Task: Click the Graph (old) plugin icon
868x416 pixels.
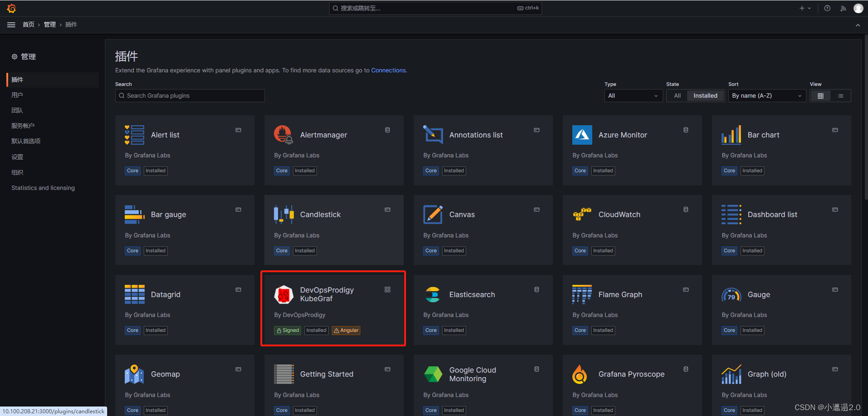Action: tap(731, 374)
